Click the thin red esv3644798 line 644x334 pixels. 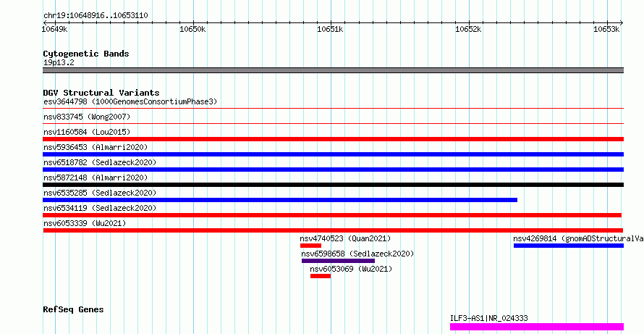(333, 109)
